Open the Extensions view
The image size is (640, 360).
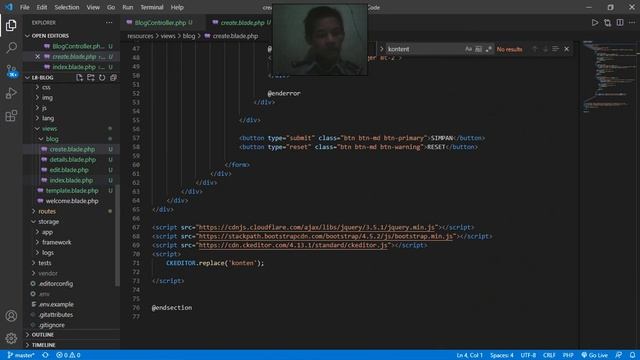11,116
